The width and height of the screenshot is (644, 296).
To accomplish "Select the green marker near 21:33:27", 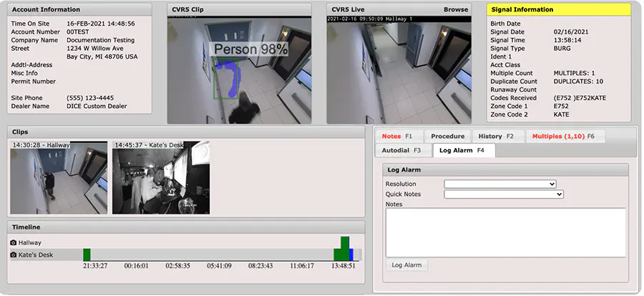I will pyautogui.click(x=87, y=255).
